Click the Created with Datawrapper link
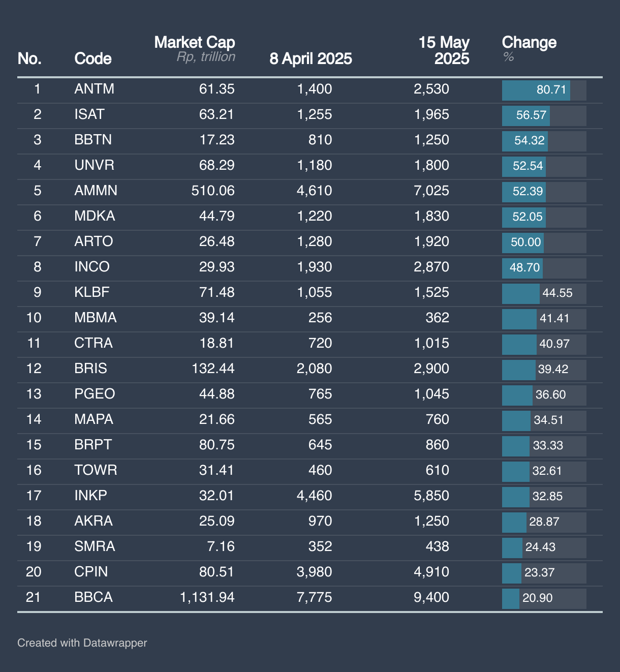The width and height of the screenshot is (620, 672). [82, 643]
